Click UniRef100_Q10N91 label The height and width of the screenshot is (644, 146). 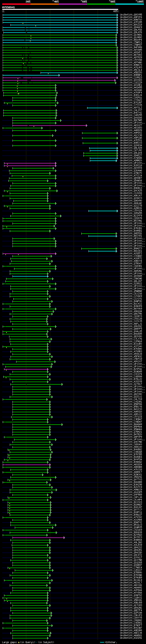(131, 35)
